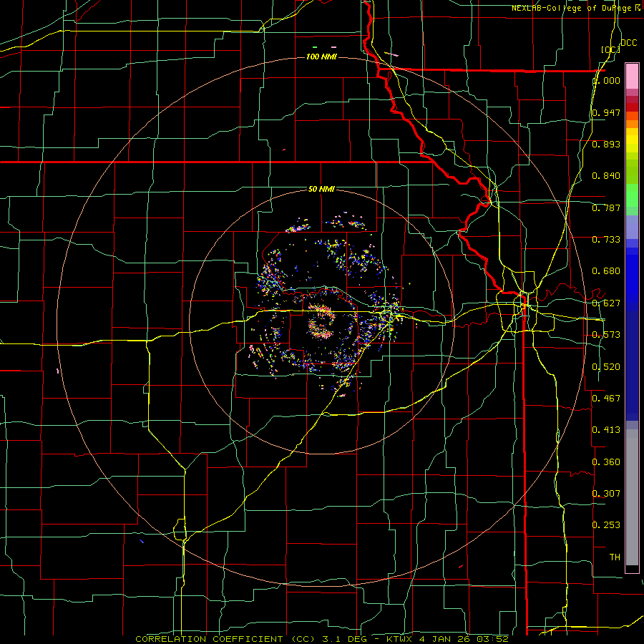Click the dense echo cluster at the radar center
The height and width of the screenshot is (644, 644).
point(321,321)
